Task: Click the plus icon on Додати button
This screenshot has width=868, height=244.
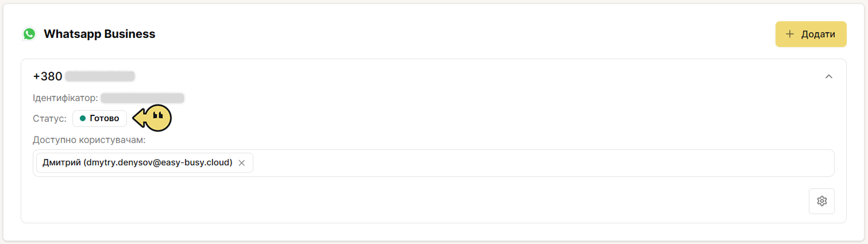Action: (x=790, y=34)
